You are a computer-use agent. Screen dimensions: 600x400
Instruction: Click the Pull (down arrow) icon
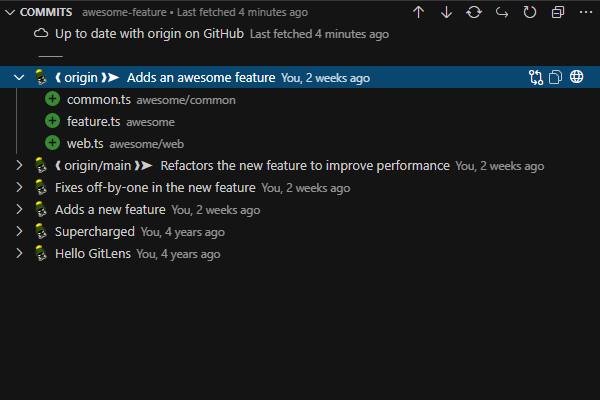point(446,12)
